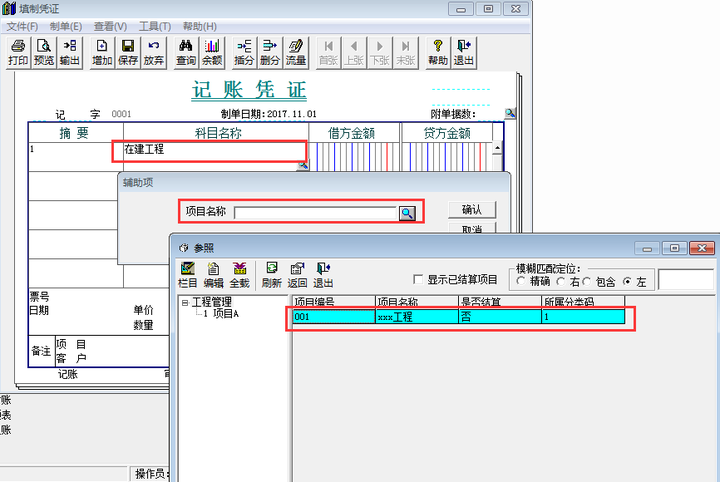This screenshot has width=720, height=482.
Task: Open the 项目名称 lookup magnifier button
Action: [407, 213]
